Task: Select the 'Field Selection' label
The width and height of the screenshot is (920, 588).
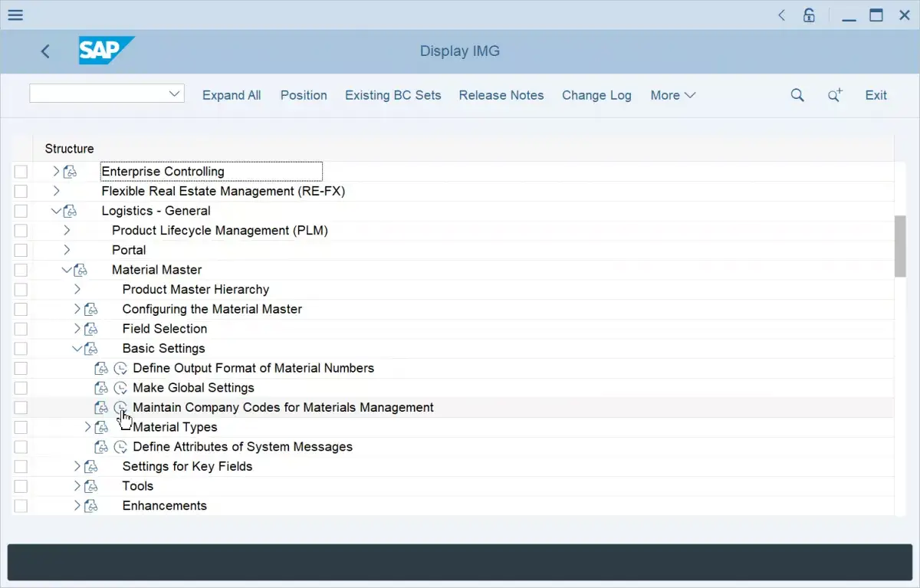Action: [165, 329]
